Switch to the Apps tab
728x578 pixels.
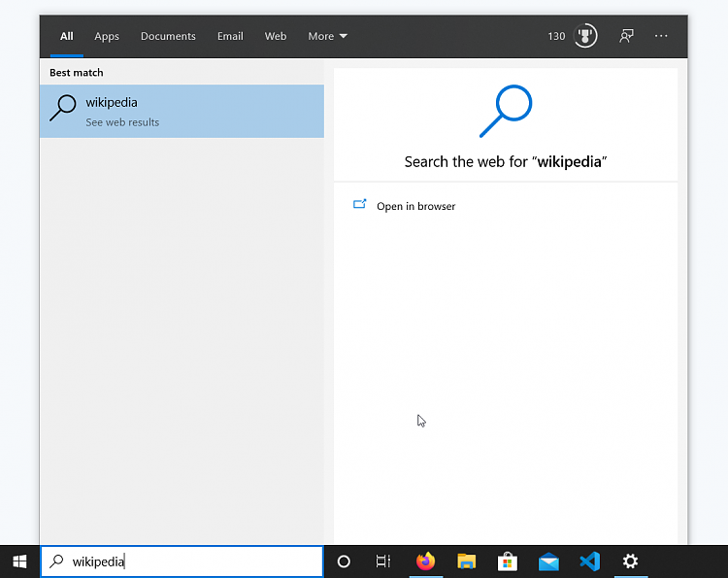(107, 36)
